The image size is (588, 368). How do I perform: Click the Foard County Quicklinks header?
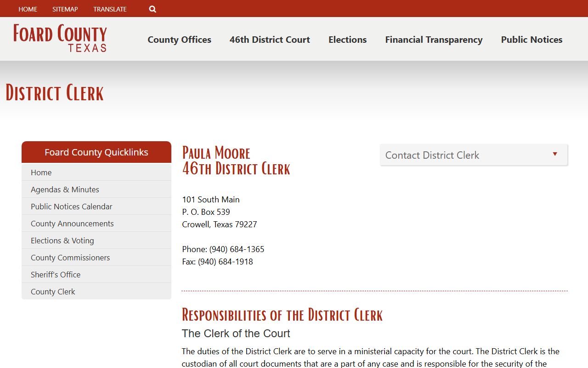pos(96,152)
